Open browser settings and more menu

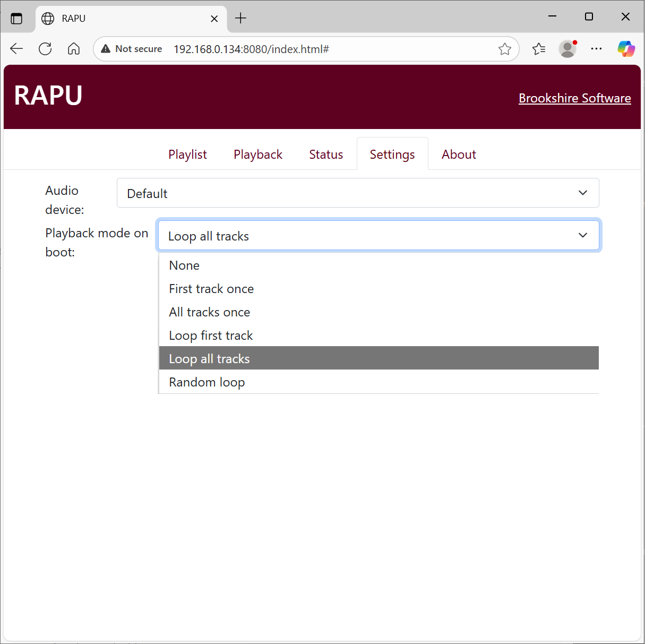[596, 49]
